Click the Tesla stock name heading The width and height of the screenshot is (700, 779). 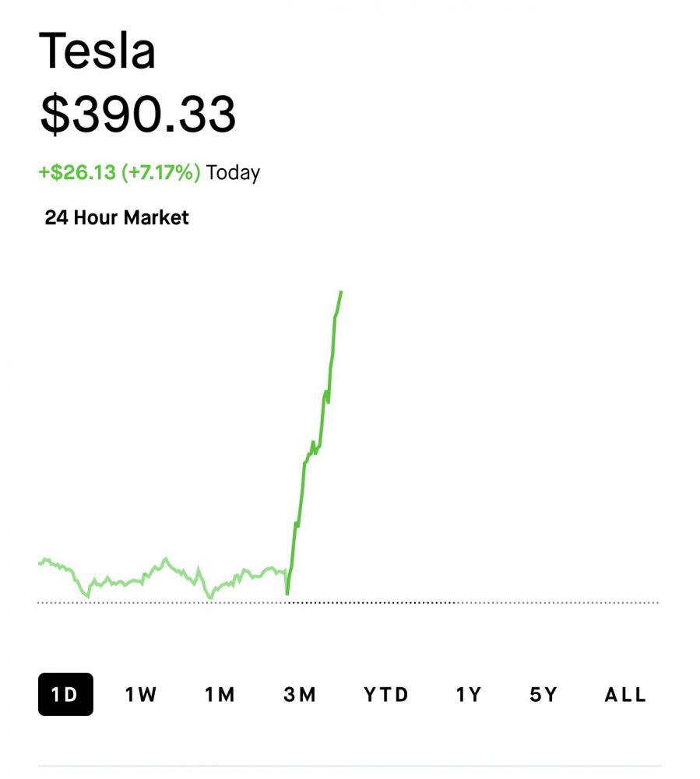pos(97,51)
